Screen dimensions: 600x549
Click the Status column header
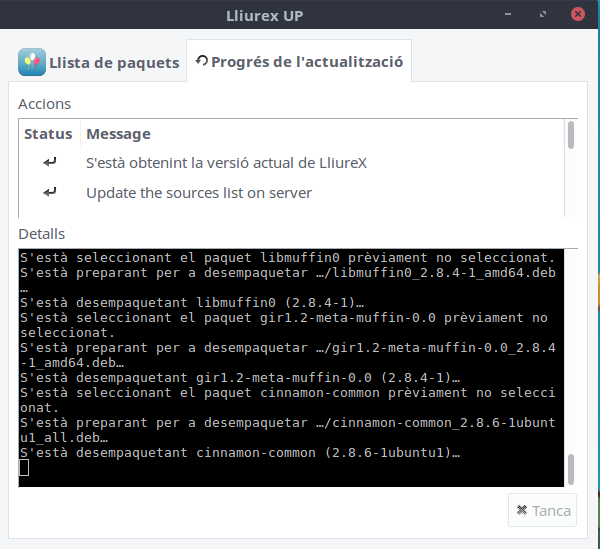click(48, 134)
